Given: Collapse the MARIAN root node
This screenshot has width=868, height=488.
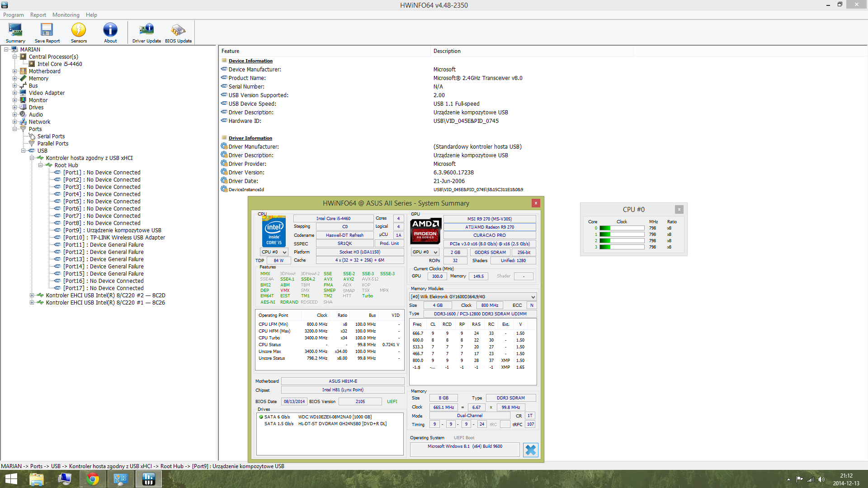Looking at the screenshot, I should point(6,50).
